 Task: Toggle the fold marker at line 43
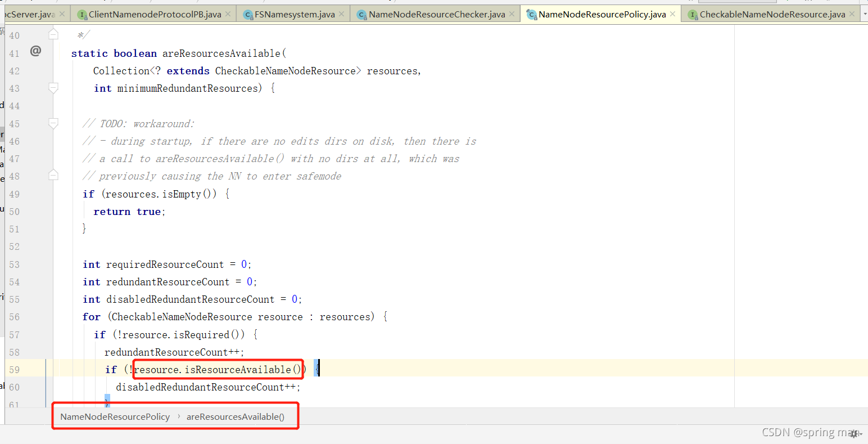click(53, 88)
